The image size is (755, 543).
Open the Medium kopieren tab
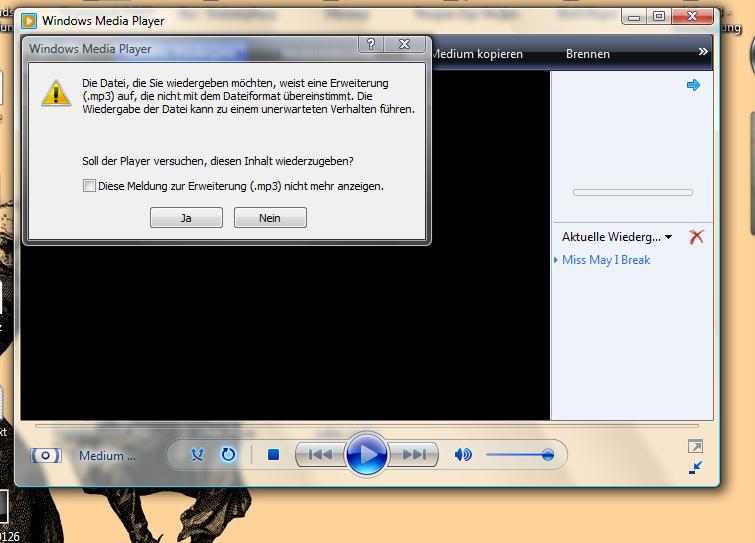click(477, 54)
